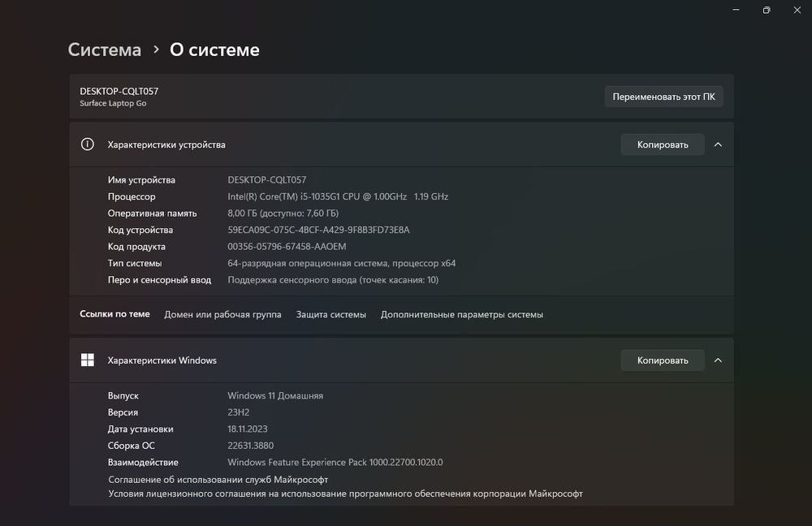Click the info icon beside Характеристики устройства

[x=88, y=144]
